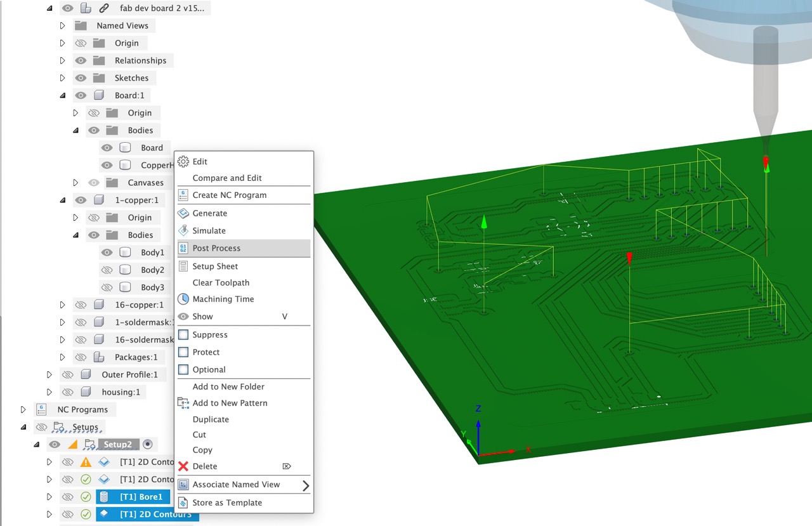This screenshot has width=812, height=526.
Task: Click the Machining Time clock icon
Action: coord(183,299)
